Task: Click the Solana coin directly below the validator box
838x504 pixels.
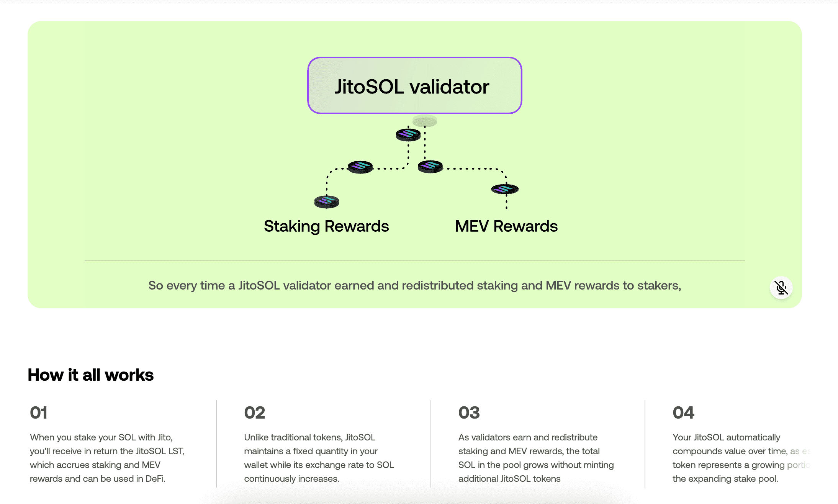Action: (408, 134)
